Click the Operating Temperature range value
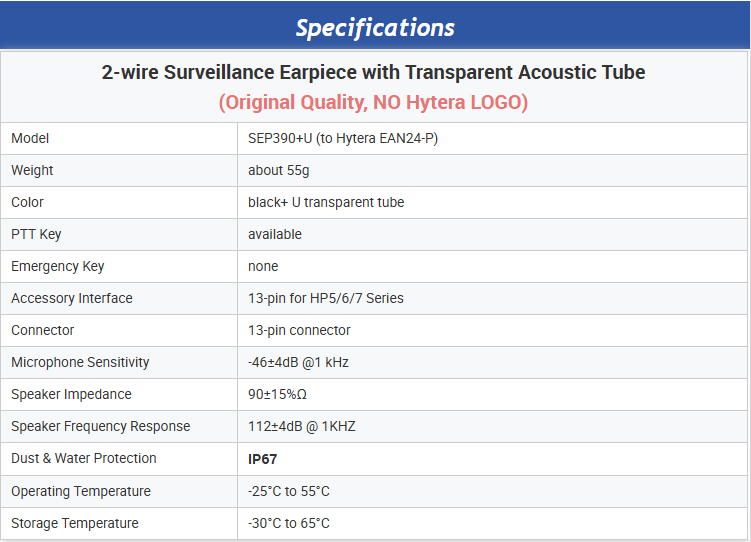751x542 pixels. click(x=289, y=491)
